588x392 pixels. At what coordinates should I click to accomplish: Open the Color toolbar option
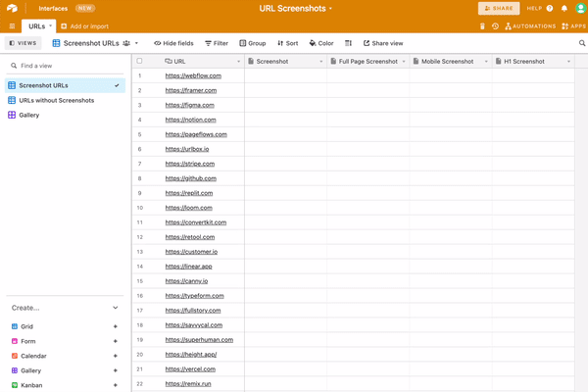point(321,43)
